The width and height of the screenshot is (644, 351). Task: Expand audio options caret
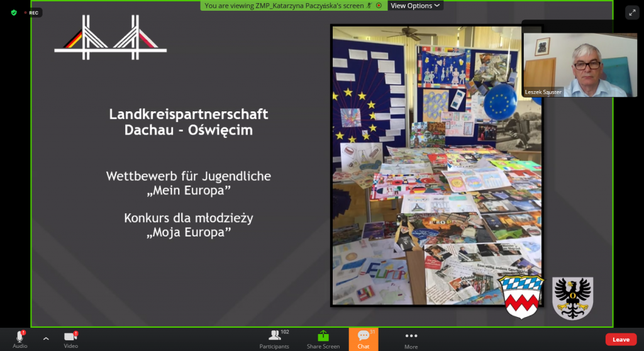pos(46,339)
